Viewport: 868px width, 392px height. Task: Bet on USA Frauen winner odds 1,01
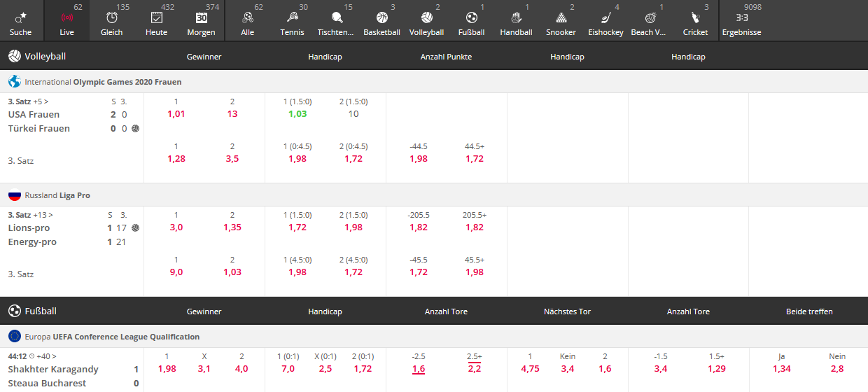[x=176, y=114]
